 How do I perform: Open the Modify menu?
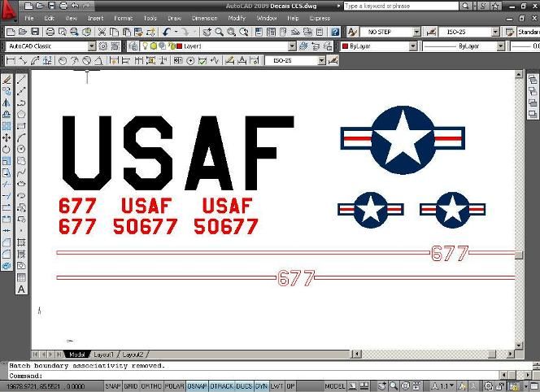point(237,18)
